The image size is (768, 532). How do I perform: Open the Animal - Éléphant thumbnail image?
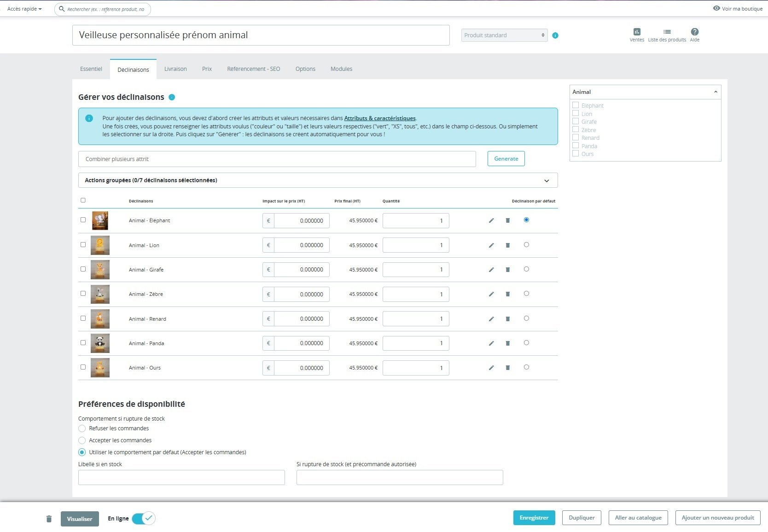(x=100, y=221)
